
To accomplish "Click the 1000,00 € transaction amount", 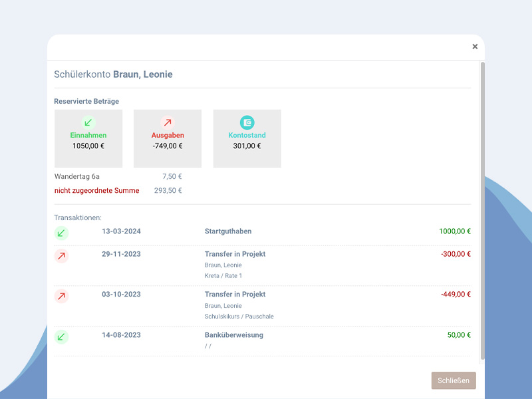I will [455, 231].
